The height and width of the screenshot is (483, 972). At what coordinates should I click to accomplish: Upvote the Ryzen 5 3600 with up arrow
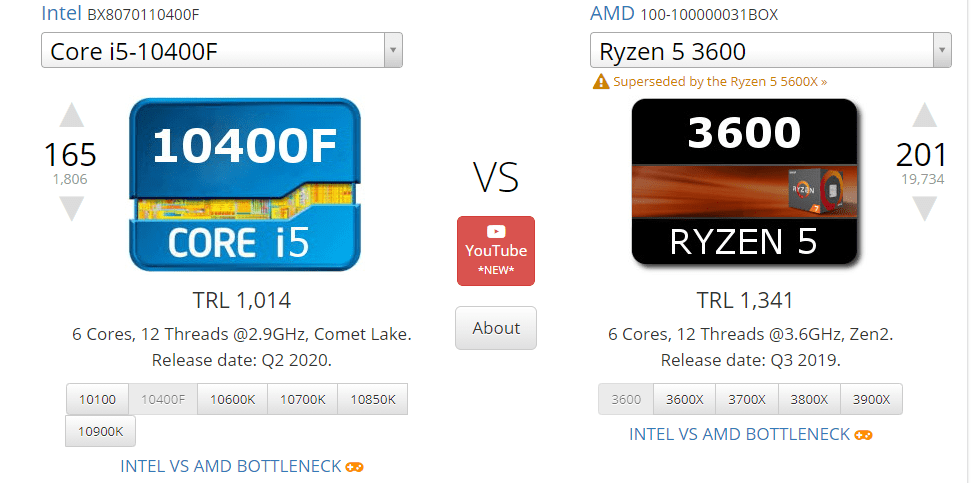pyautogui.click(x=924, y=115)
